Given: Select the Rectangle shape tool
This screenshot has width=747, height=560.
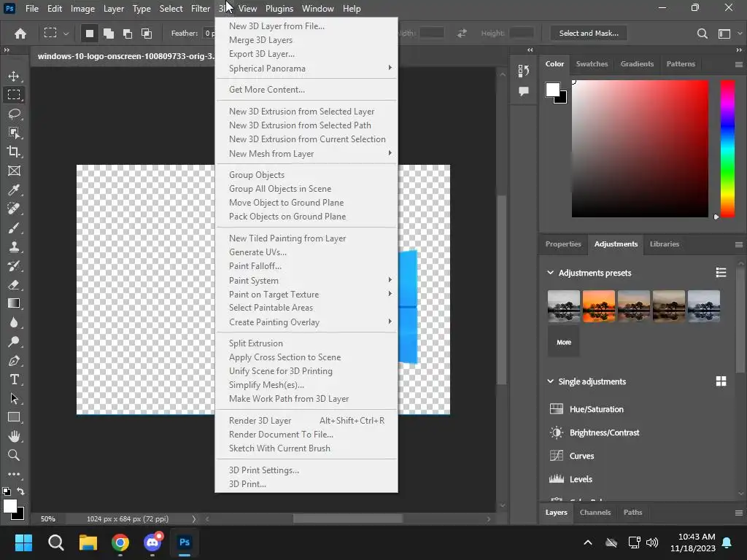Looking at the screenshot, I should pos(14,418).
